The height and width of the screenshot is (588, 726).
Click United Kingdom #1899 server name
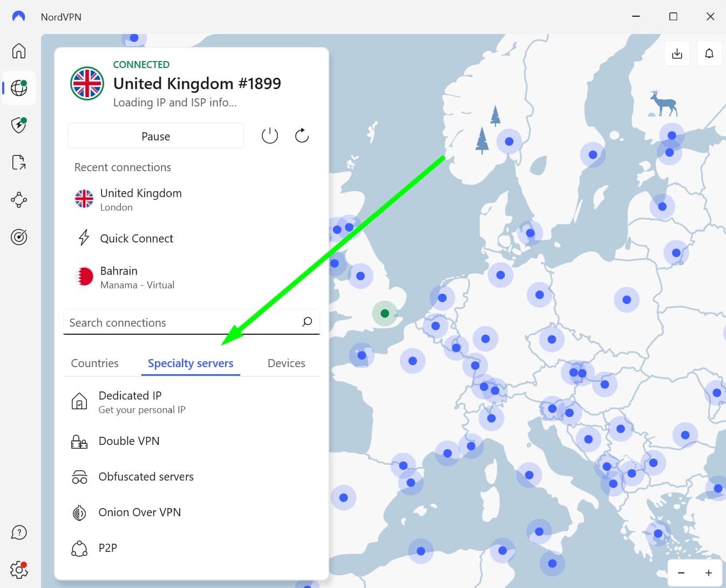tap(197, 84)
